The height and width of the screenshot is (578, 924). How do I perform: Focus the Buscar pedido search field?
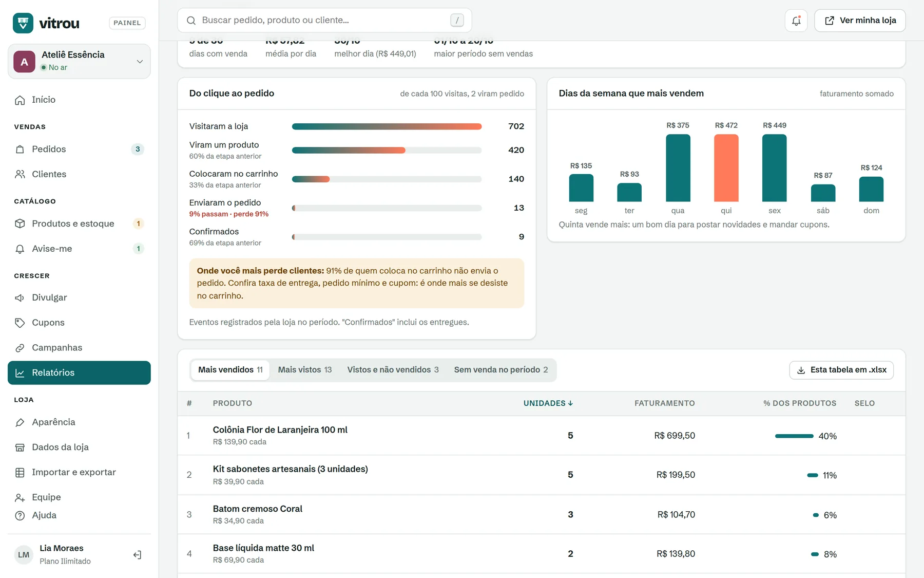tap(324, 21)
